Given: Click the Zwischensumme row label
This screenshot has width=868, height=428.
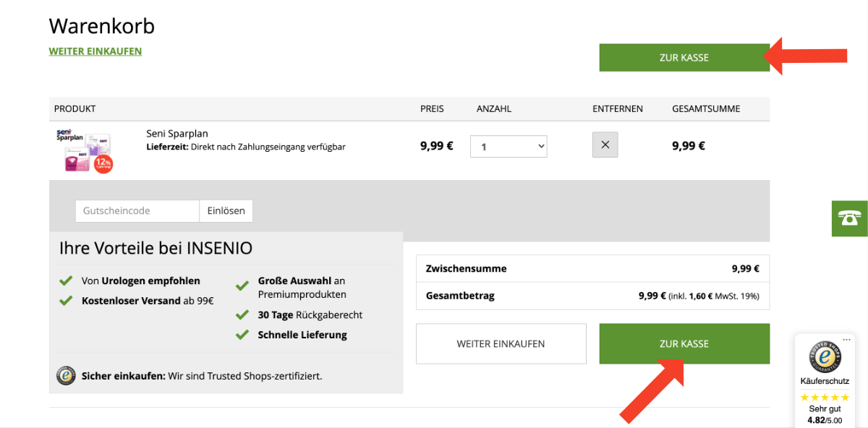Looking at the screenshot, I should [x=467, y=268].
